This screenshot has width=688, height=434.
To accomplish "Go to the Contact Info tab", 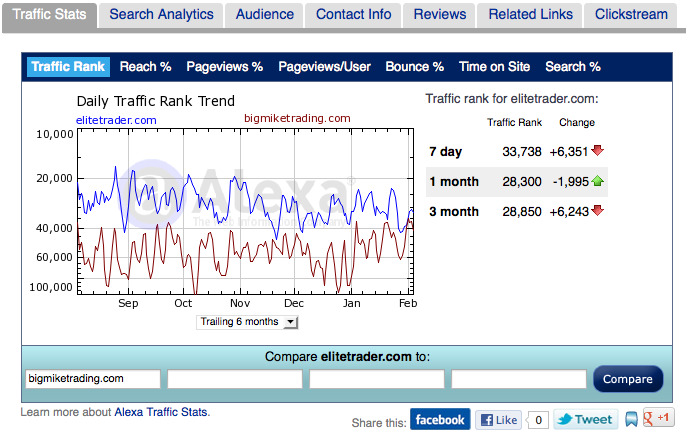I will coord(353,15).
